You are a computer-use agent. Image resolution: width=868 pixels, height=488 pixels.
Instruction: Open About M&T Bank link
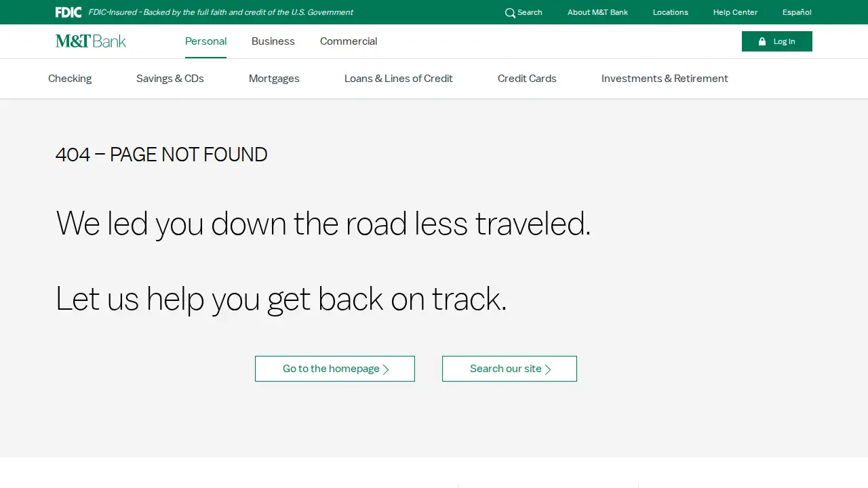pyautogui.click(x=598, y=12)
